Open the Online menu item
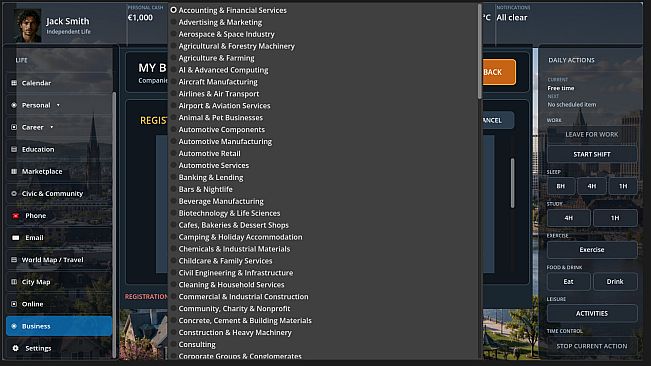This screenshot has height=366, width=651. tap(59, 304)
